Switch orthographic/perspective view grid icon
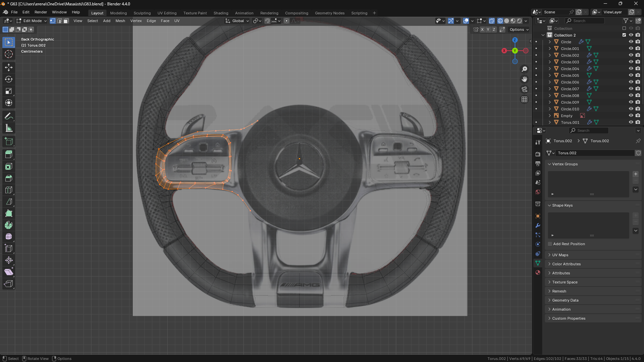This screenshot has height=362, width=644. [524, 99]
